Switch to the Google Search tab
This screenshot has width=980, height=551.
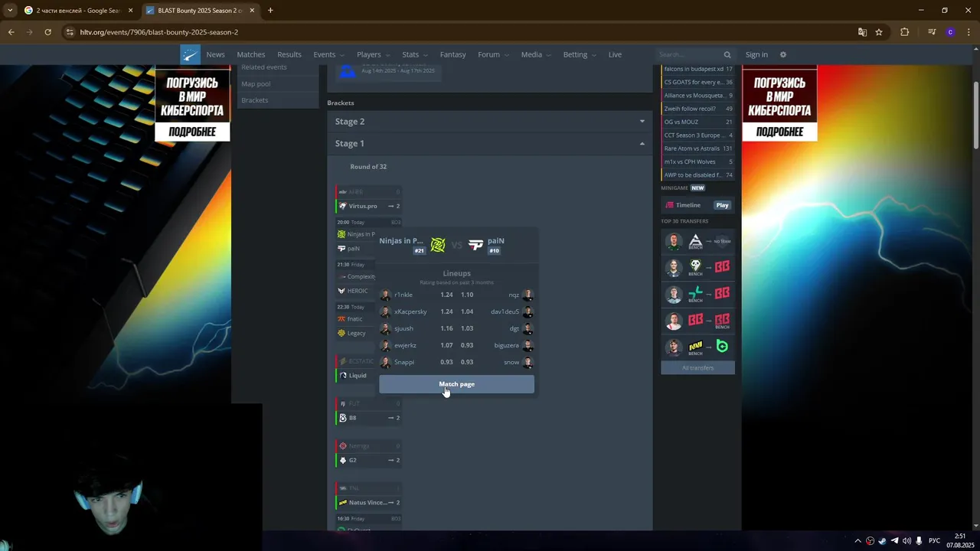(77, 11)
